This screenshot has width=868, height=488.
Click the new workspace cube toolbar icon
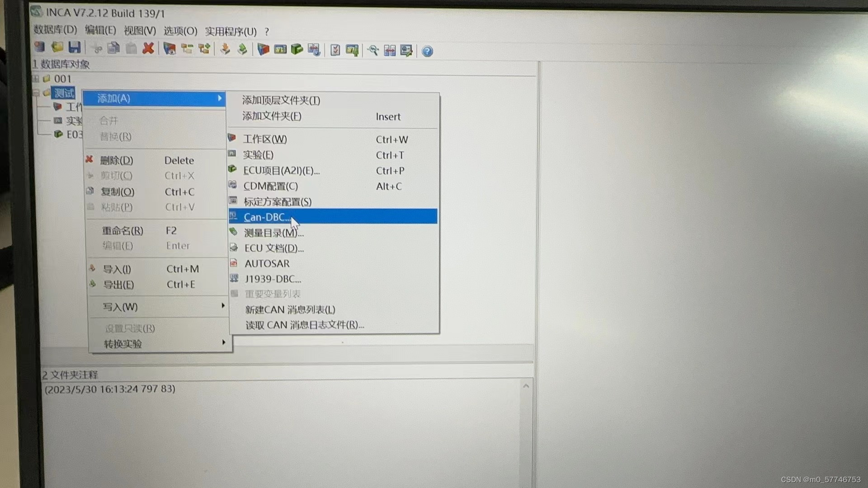tap(263, 49)
